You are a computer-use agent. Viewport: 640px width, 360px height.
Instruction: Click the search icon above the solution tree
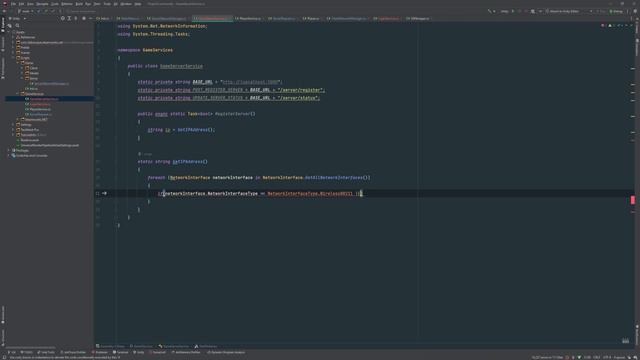tap(17, 25)
